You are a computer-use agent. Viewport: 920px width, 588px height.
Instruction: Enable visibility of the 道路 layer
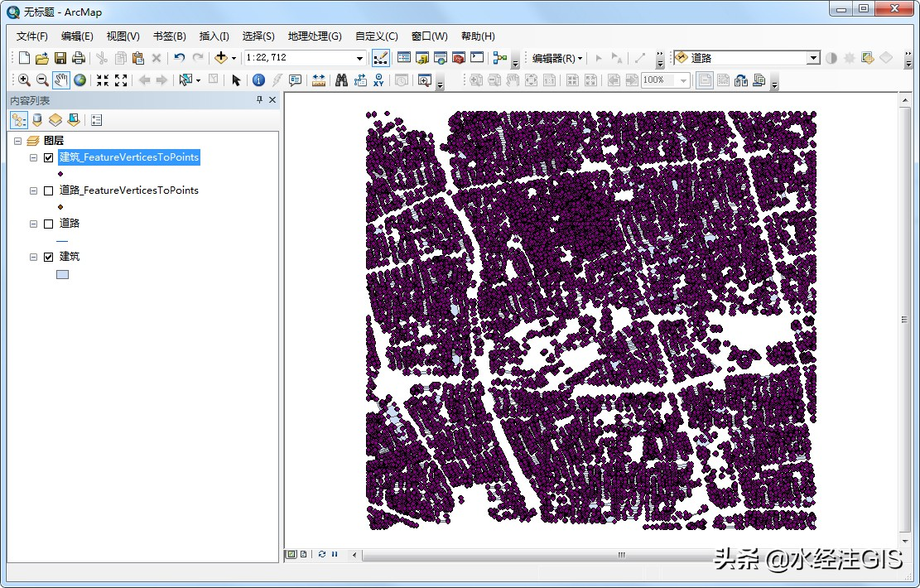[47, 224]
